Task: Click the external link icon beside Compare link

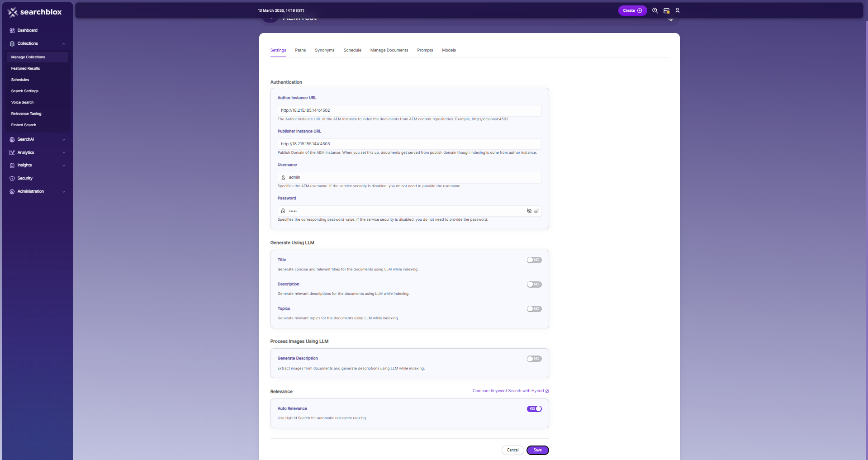Action: tap(547, 391)
